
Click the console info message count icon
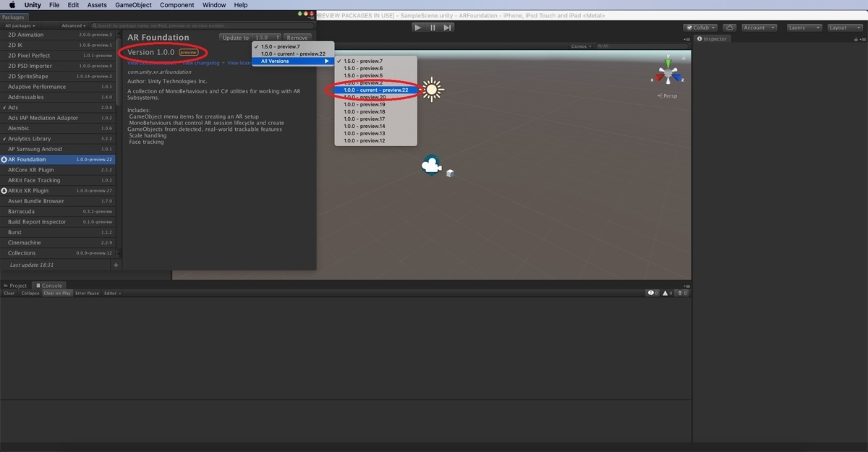(652, 293)
